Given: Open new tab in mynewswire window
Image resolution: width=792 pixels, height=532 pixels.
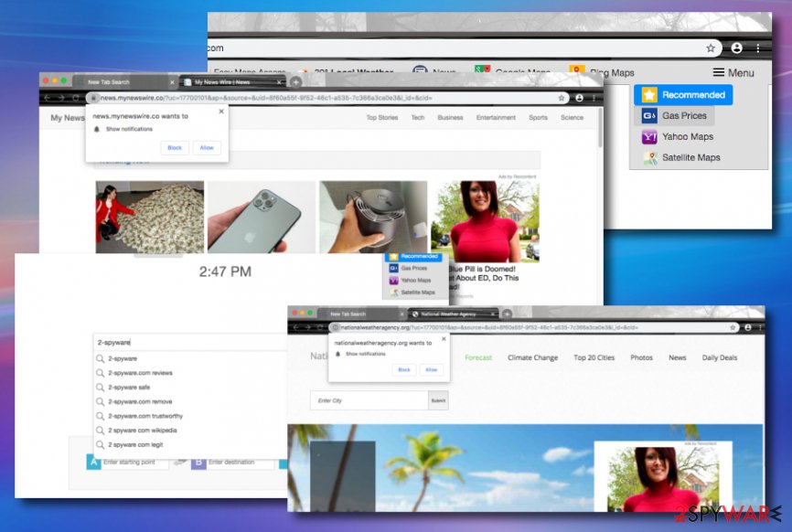Looking at the screenshot, I should [x=296, y=81].
